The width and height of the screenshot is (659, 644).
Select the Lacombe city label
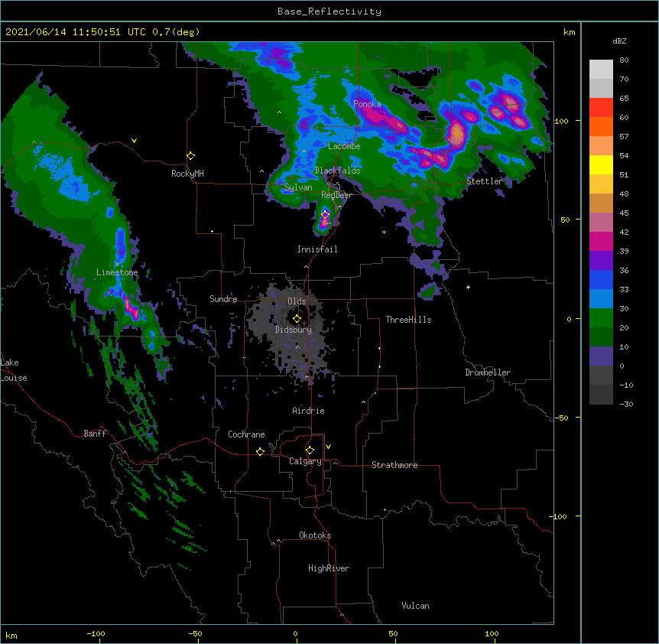click(x=344, y=146)
